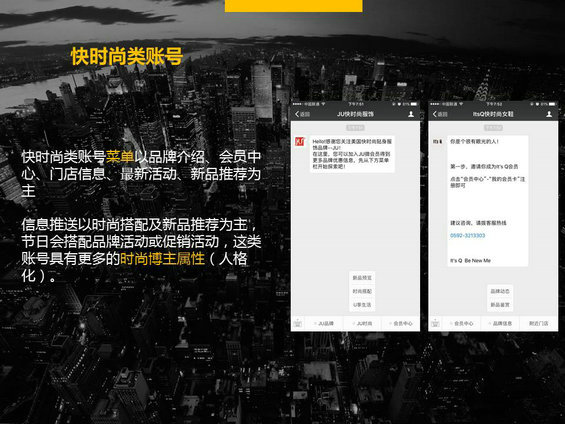565x424 pixels.
Task: Open the JU品牌 bottom menu
Action: pyautogui.click(x=324, y=323)
